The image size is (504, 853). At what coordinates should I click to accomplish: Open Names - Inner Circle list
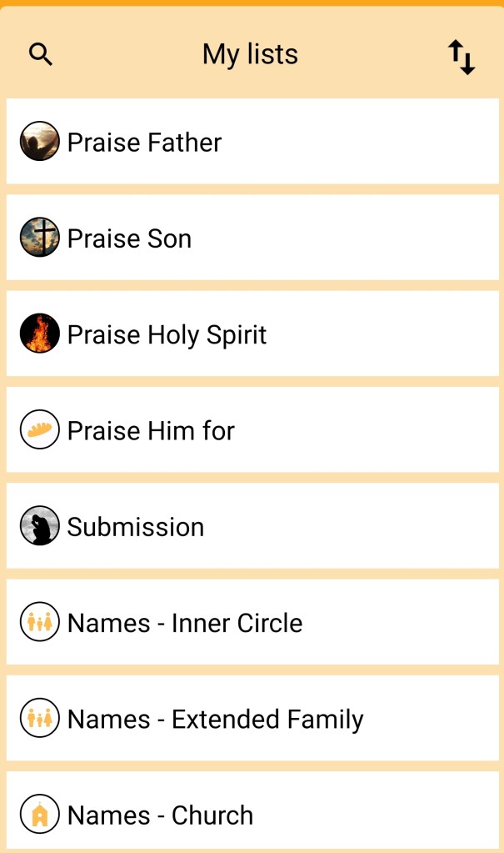(x=185, y=623)
